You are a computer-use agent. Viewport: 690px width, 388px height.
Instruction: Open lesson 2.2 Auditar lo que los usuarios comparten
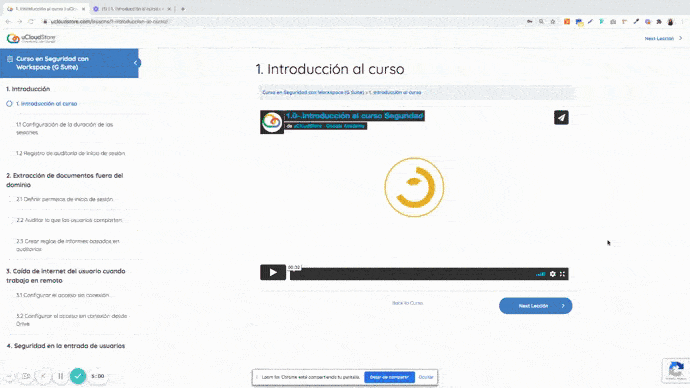pos(69,220)
